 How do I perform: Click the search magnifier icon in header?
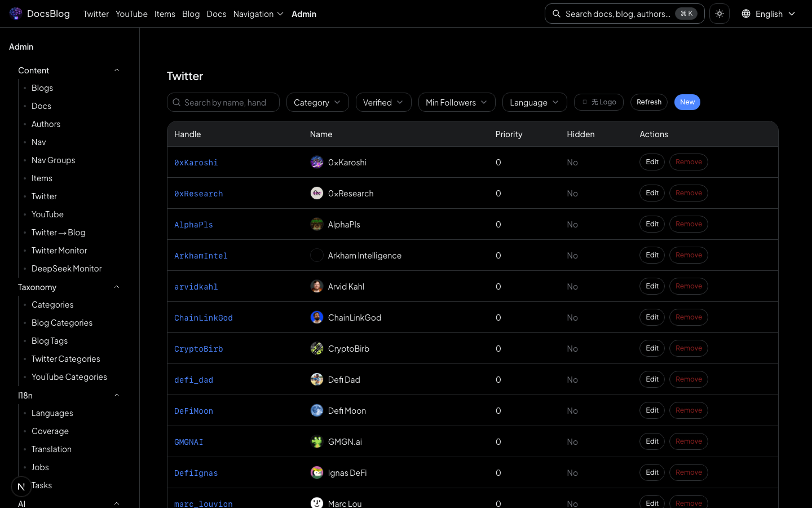click(557, 14)
